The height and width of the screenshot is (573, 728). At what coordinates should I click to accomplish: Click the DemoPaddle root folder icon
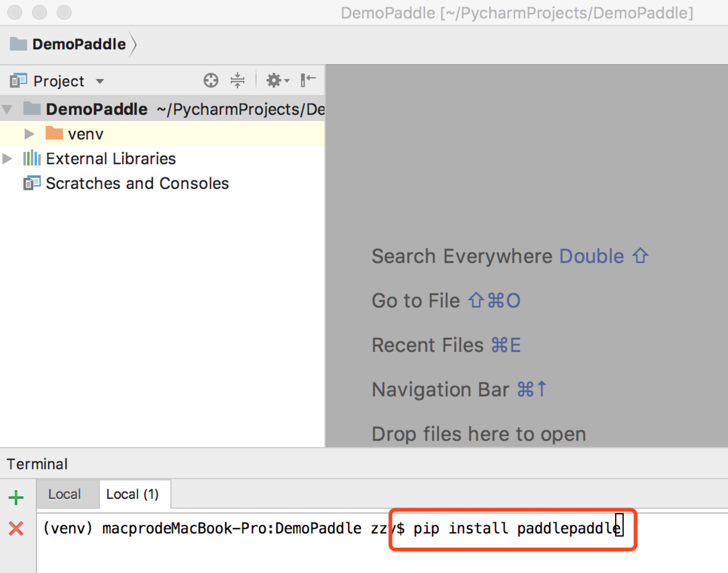click(32, 108)
